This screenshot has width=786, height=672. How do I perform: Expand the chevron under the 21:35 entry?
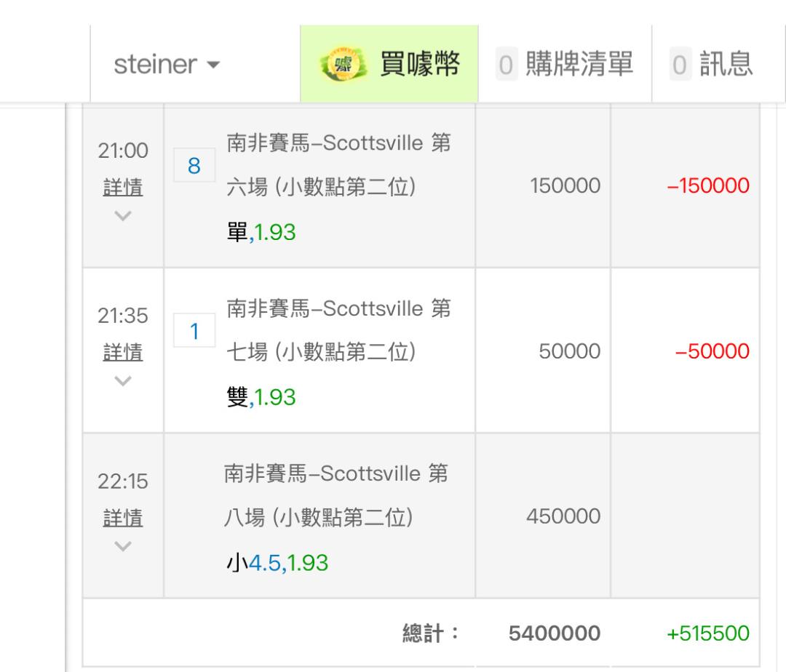pos(122,380)
